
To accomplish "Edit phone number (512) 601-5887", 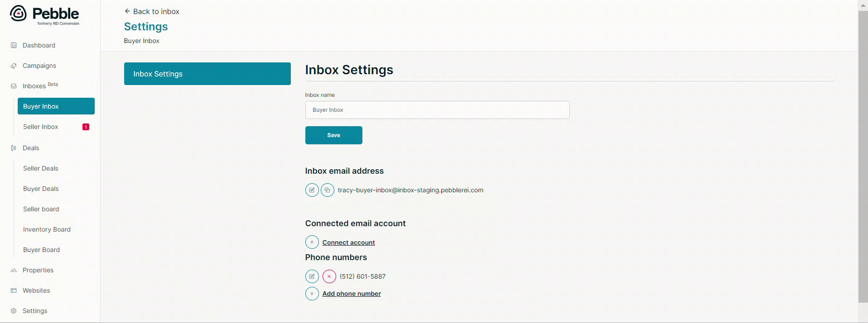I will tap(312, 276).
